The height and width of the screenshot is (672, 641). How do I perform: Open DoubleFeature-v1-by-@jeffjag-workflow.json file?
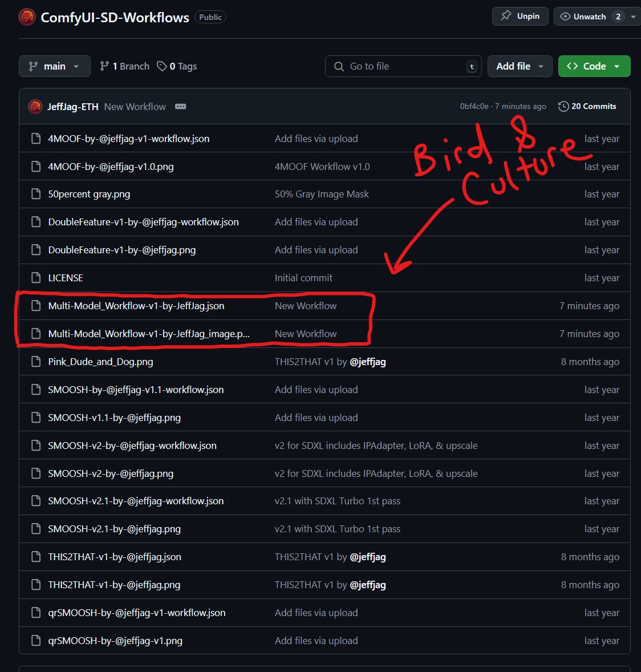[x=144, y=222]
